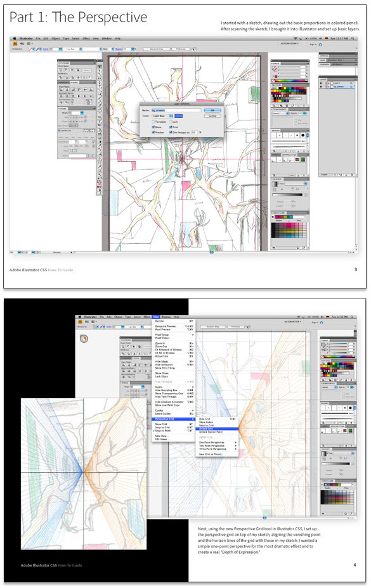Screen dimensions: 371x588
Task: Click the Dim Images percentage field
Action: click(195, 132)
